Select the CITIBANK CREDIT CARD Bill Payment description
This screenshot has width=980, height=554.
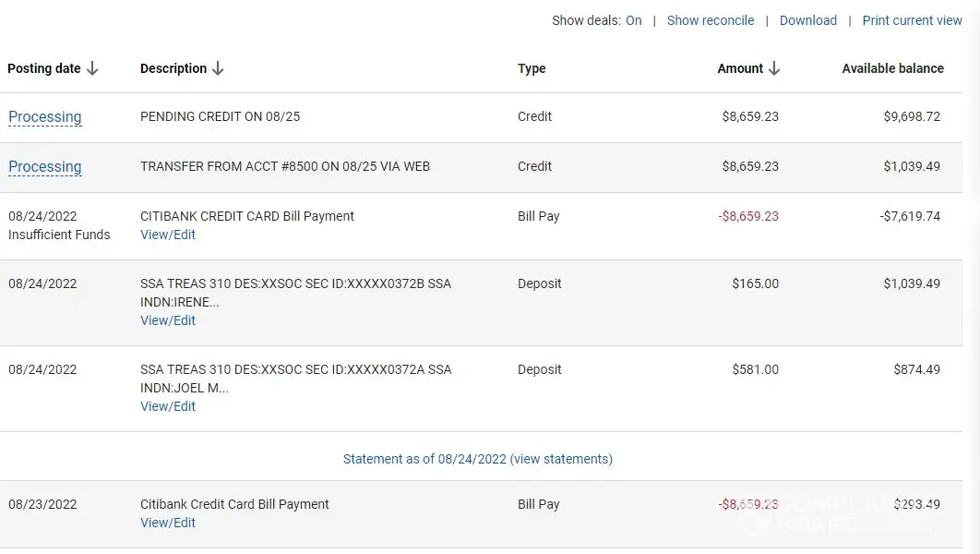[x=247, y=216]
